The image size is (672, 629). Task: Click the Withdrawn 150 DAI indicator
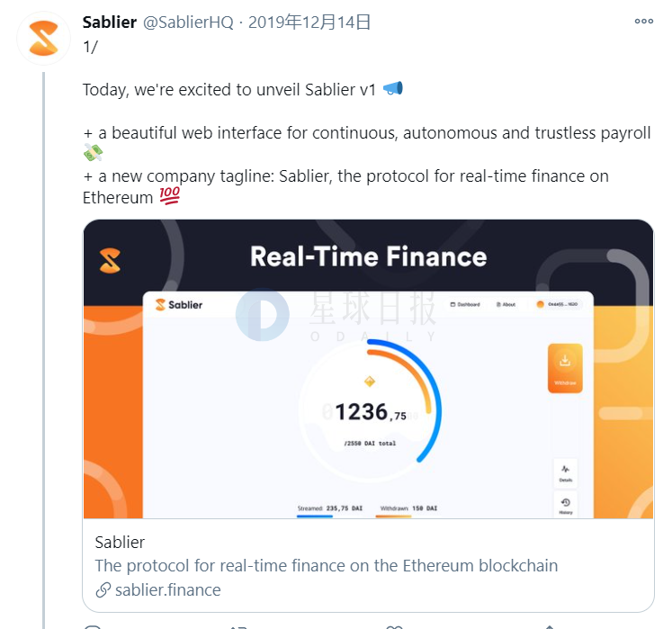click(408, 509)
